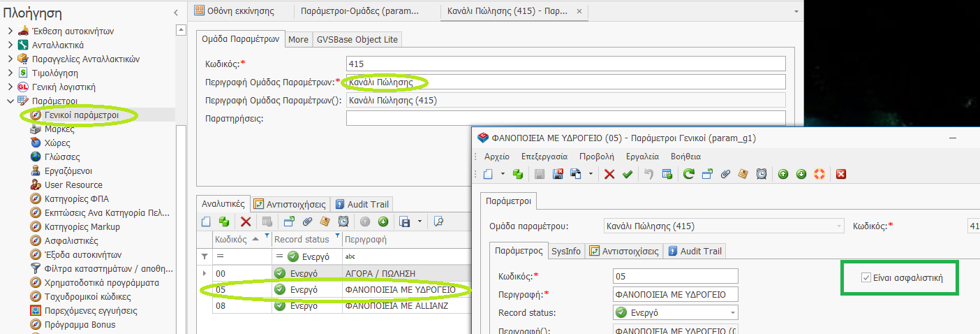The height and width of the screenshot is (334, 980).
Task: Click the New record icon in the param_g1 toolbar
Action: [488, 174]
